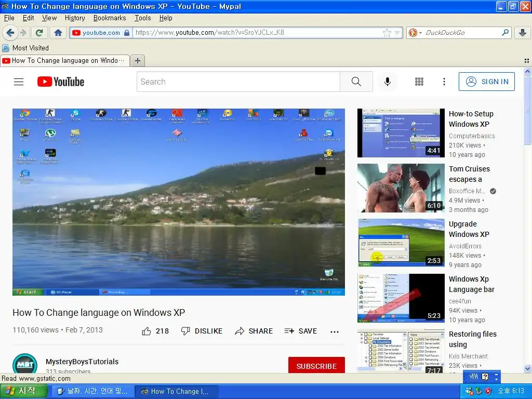Go to the browser Home icon
Viewport: 532px width, 399px height.
click(x=58, y=33)
